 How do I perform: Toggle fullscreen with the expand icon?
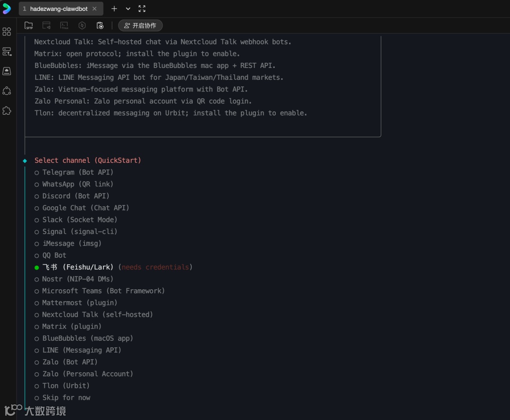pos(142,9)
